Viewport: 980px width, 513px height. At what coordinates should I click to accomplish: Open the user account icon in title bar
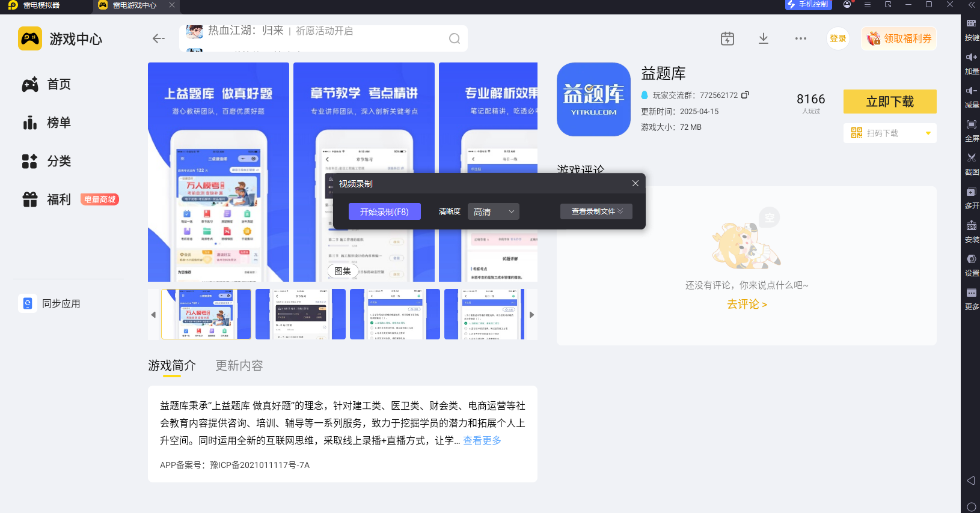(x=847, y=4)
